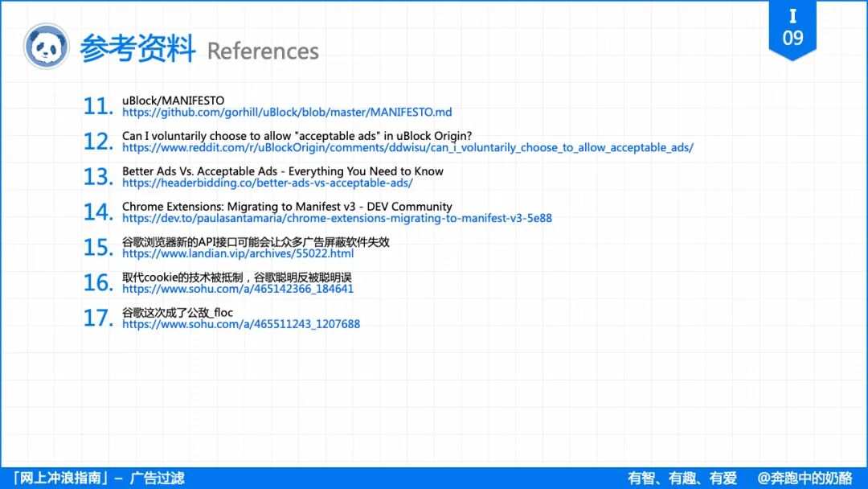The width and height of the screenshot is (868, 489).
Task: Click the reference number 11.
Action: [x=98, y=106]
